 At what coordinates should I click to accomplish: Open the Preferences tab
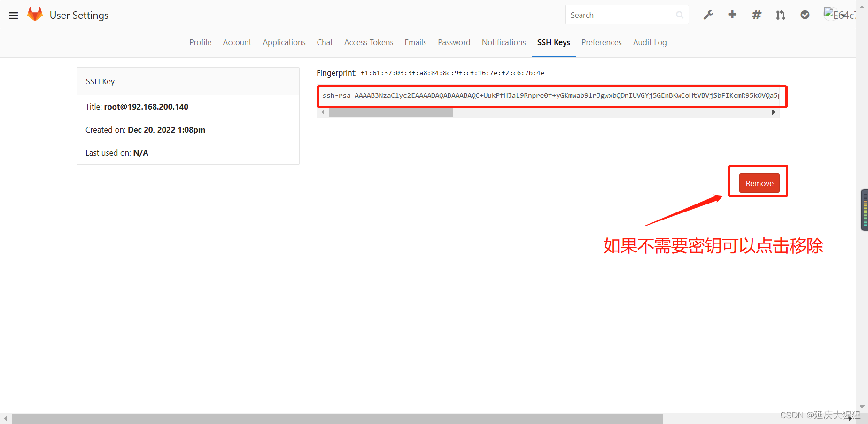(602, 42)
